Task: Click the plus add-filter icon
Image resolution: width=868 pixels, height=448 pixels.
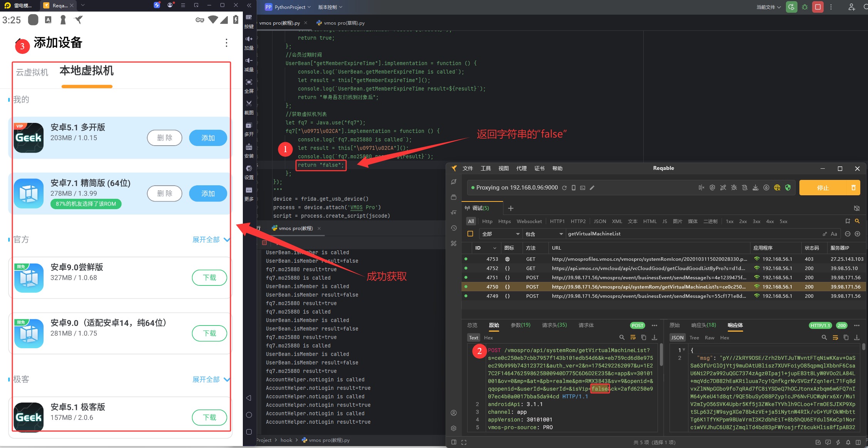Action: click(x=858, y=234)
